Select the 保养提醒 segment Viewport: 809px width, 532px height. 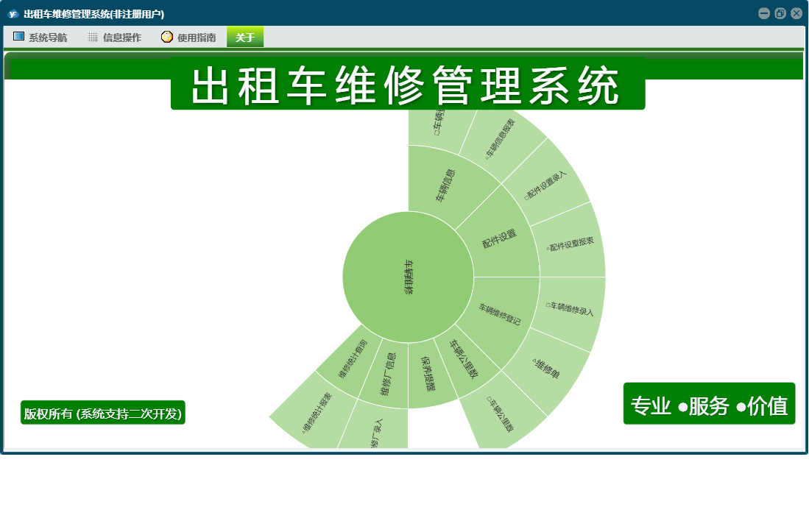[428, 373]
